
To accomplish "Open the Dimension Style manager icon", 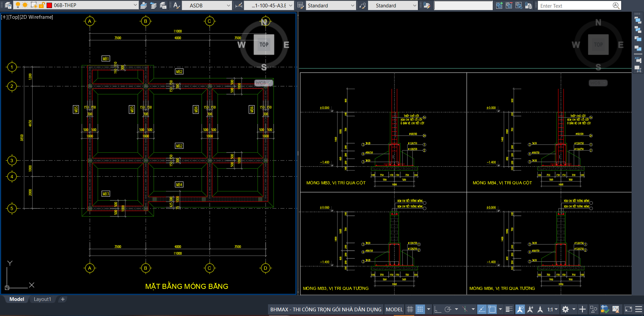I will pos(239,5).
